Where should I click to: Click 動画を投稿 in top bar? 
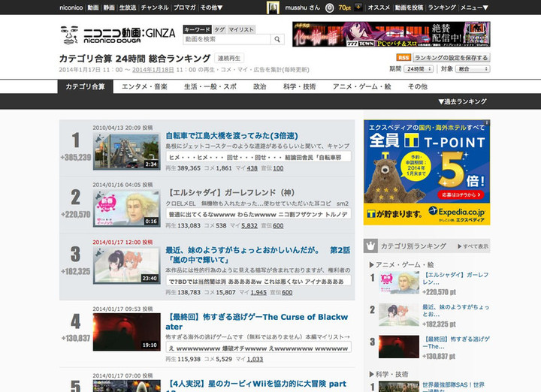409,8
